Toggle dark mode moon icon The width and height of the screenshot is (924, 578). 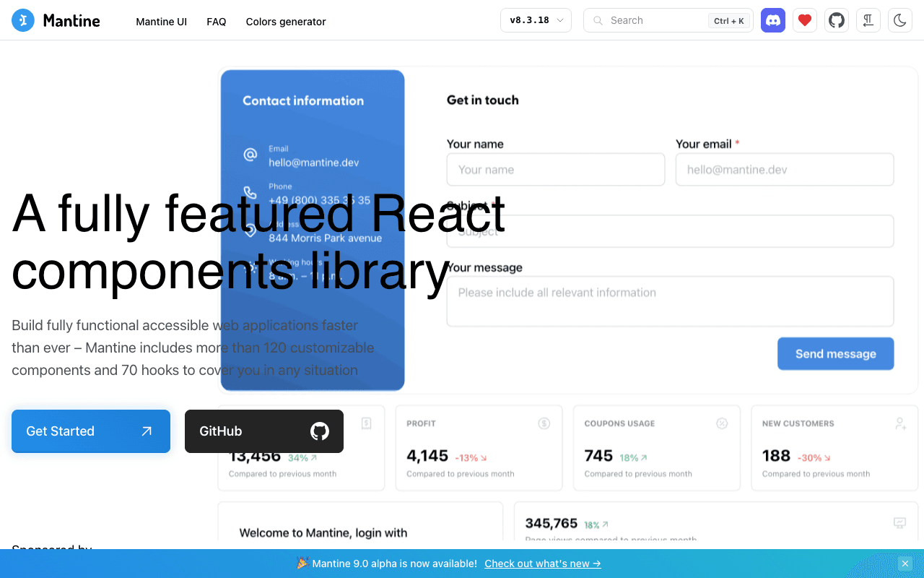click(900, 20)
